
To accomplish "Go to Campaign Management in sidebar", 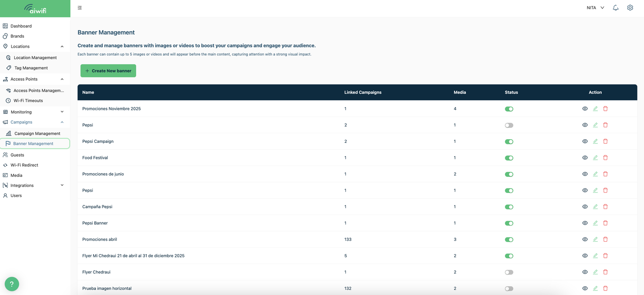I will point(37,134).
